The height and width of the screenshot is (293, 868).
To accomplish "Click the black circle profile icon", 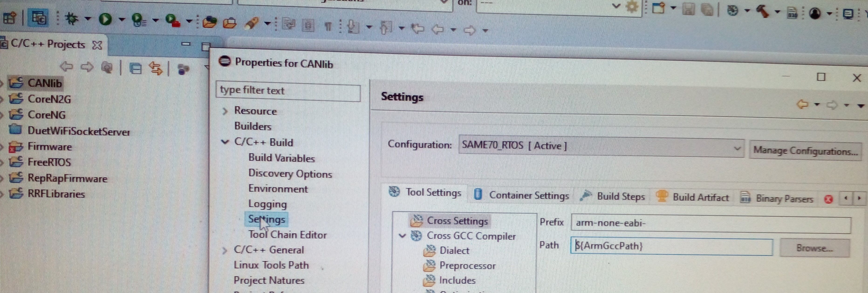I will click(815, 13).
